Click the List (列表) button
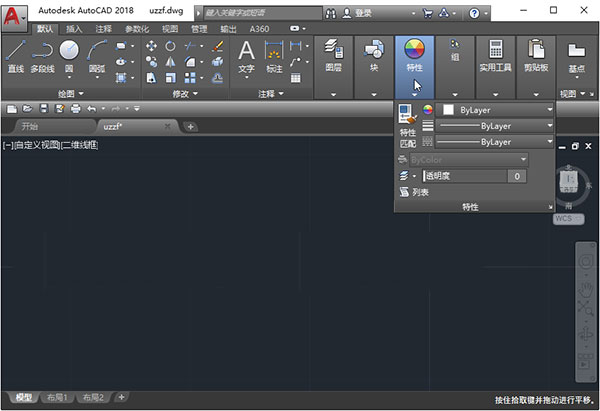Screen dimensions: 600x411 coord(414,192)
